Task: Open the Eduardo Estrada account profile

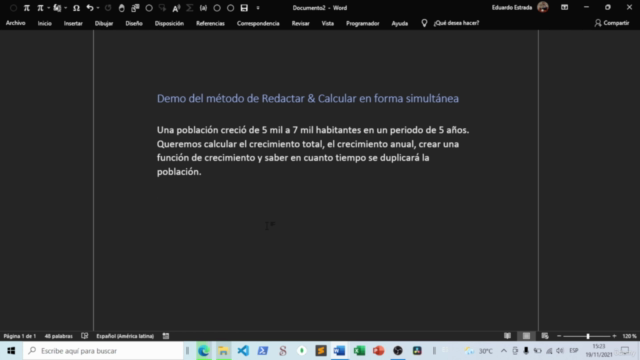Action: (x=520, y=7)
